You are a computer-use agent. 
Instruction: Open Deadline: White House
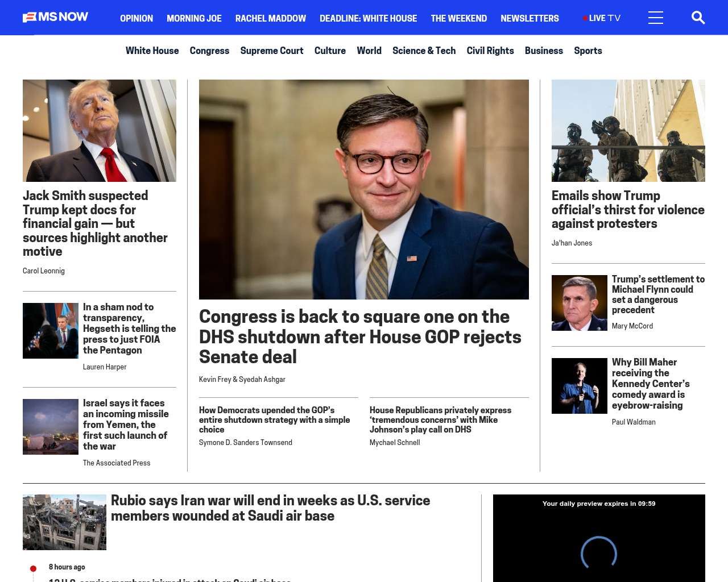pos(369,18)
